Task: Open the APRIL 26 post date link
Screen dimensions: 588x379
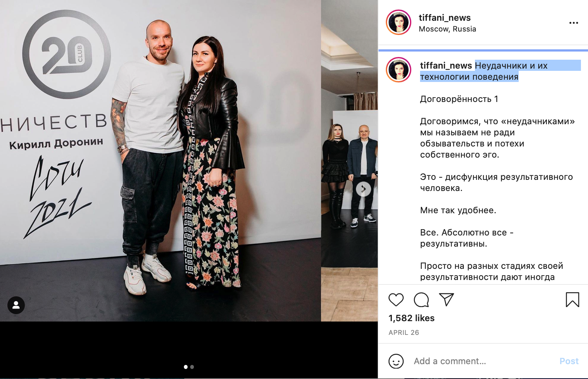Action: pos(403,333)
